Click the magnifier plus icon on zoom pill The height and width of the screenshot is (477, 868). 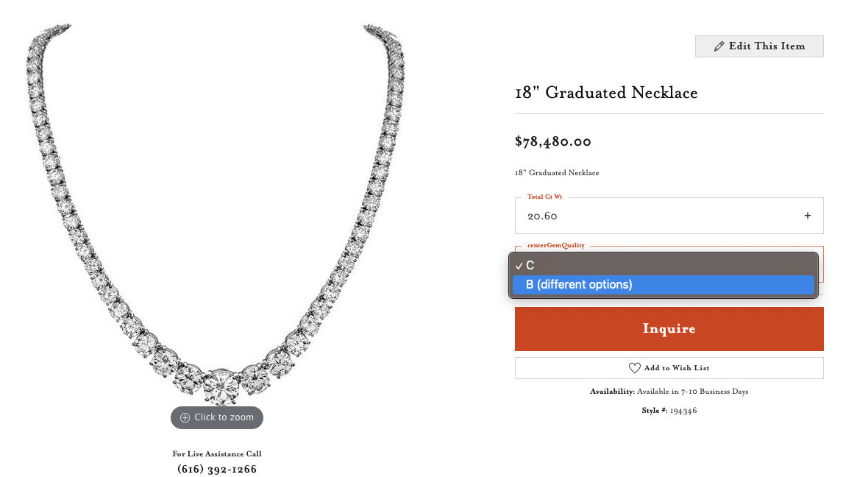coord(185,417)
